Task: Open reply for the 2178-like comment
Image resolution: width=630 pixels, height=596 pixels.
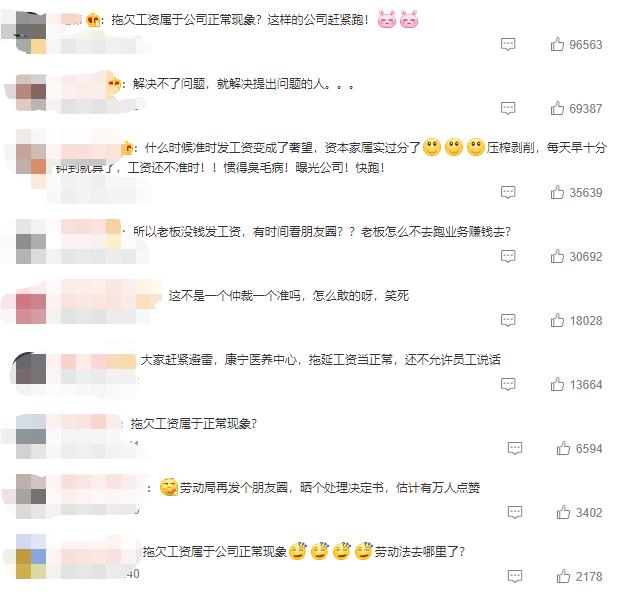Action: (x=515, y=576)
